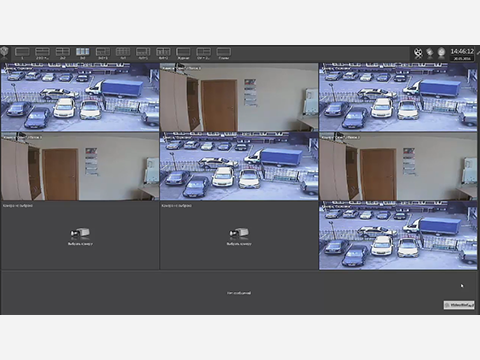
Task: Click the user profile icon in toolbar
Action: point(441,53)
